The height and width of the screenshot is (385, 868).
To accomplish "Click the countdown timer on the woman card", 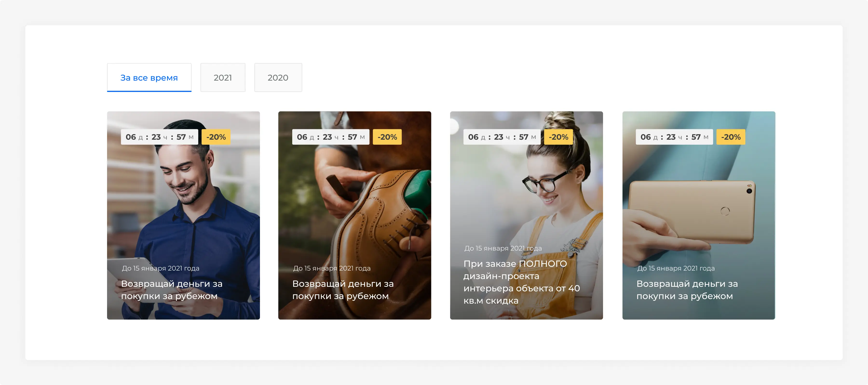I will point(502,137).
